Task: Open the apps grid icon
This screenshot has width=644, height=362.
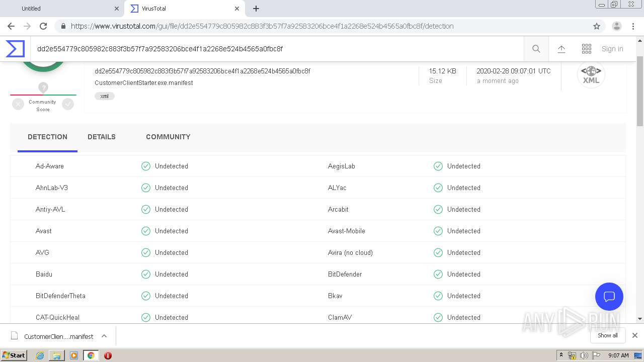Action: (x=587, y=49)
